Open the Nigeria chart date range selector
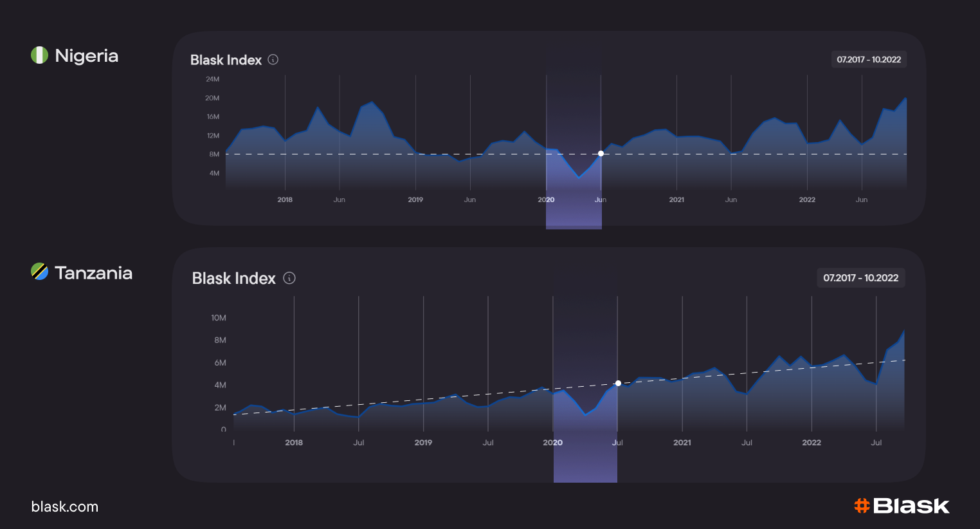Image resolution: width=980 pixels, height=529 pixels. [868, 60]
